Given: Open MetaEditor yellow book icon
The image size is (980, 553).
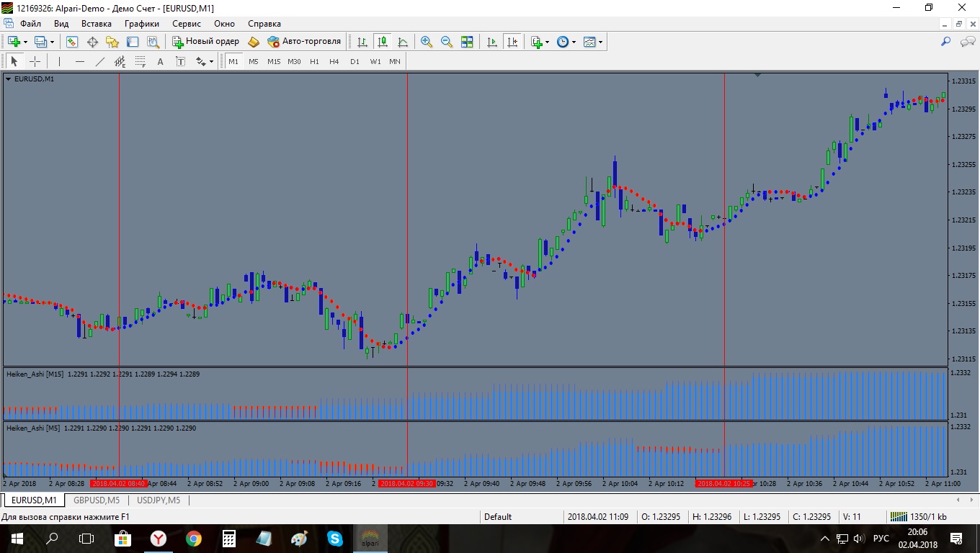Looking at the screenshot, I should pyautogui.click(x=254, y=42).
